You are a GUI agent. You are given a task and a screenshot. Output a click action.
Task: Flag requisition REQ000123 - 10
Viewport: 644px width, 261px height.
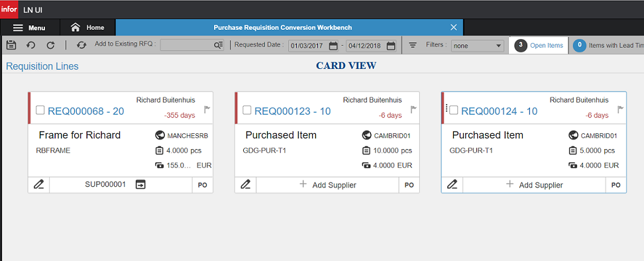coord(413,109)
